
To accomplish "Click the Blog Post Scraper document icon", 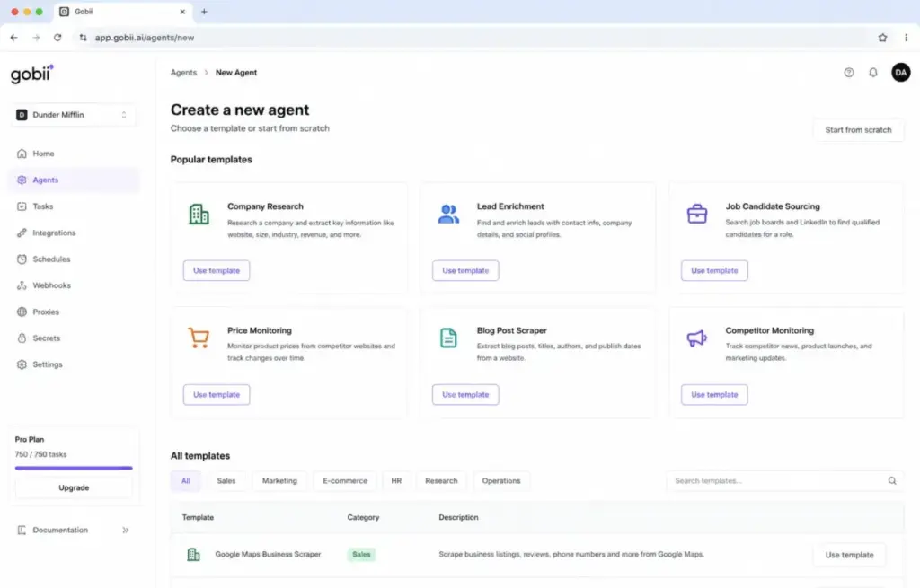I will click(448, 338).
